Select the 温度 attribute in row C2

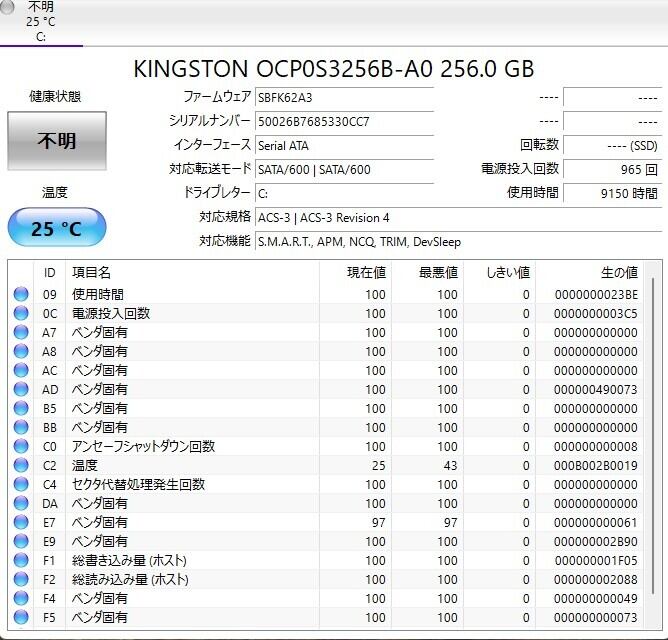point(84,465)
